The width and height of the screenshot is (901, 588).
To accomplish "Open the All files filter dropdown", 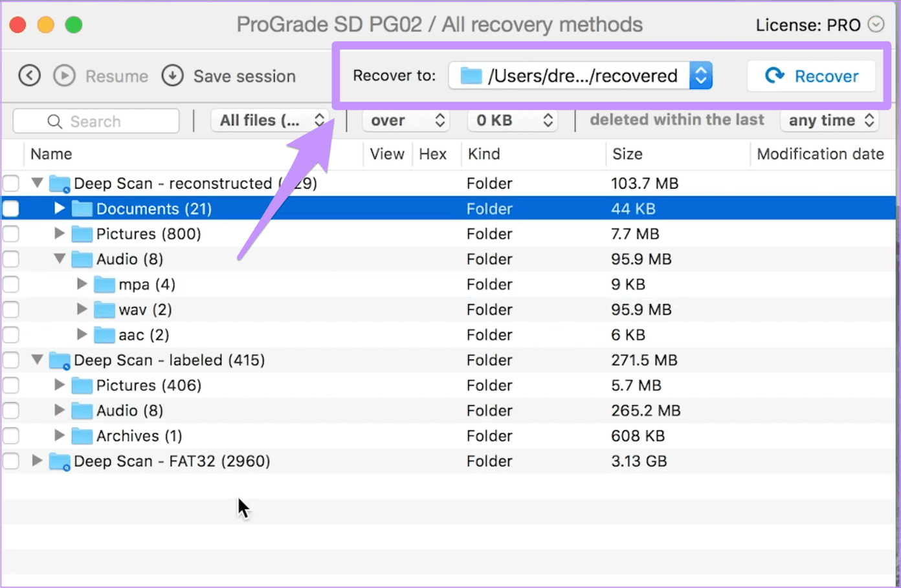I will [x=271, y=120].
